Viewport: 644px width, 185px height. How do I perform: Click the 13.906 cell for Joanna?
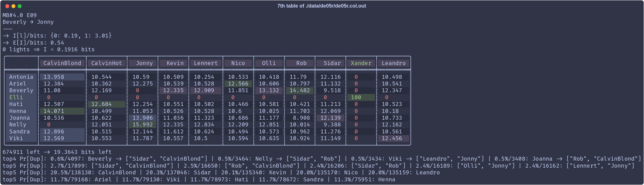tap(143, 118)
